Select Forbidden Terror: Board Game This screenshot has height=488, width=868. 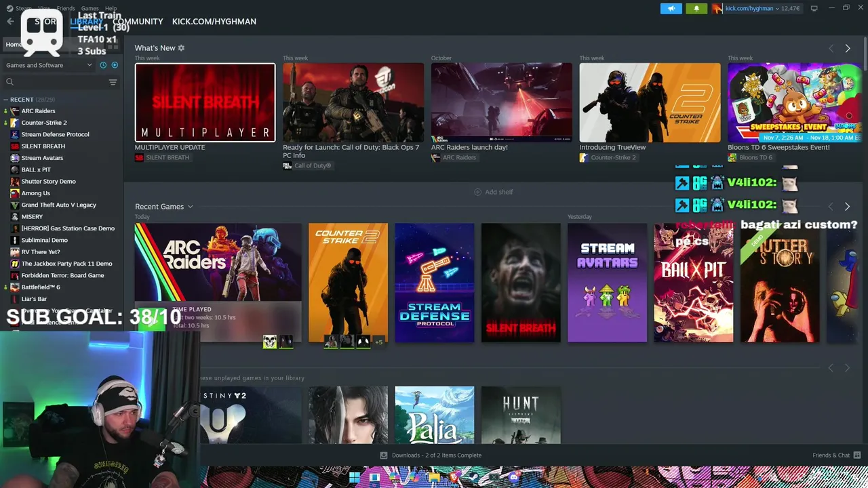[62, 275]
